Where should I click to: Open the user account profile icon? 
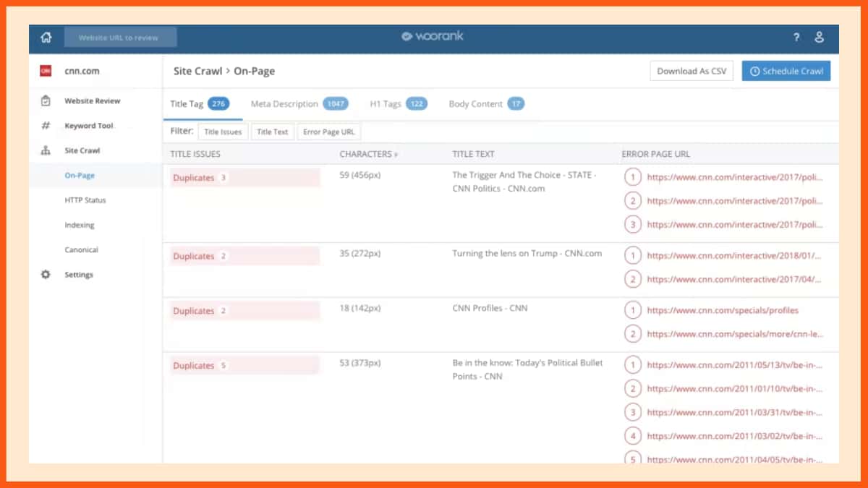[819, 38]
